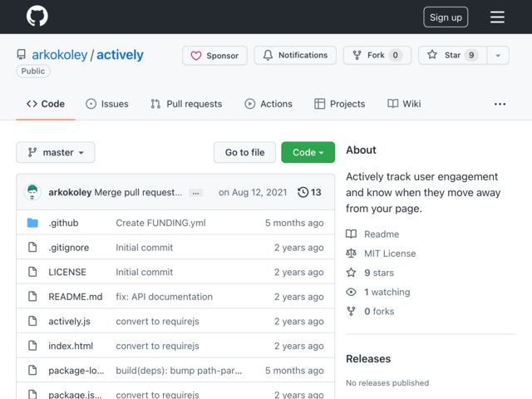
Task: Click the Readme book icon
Action: (x=351, y=234)
